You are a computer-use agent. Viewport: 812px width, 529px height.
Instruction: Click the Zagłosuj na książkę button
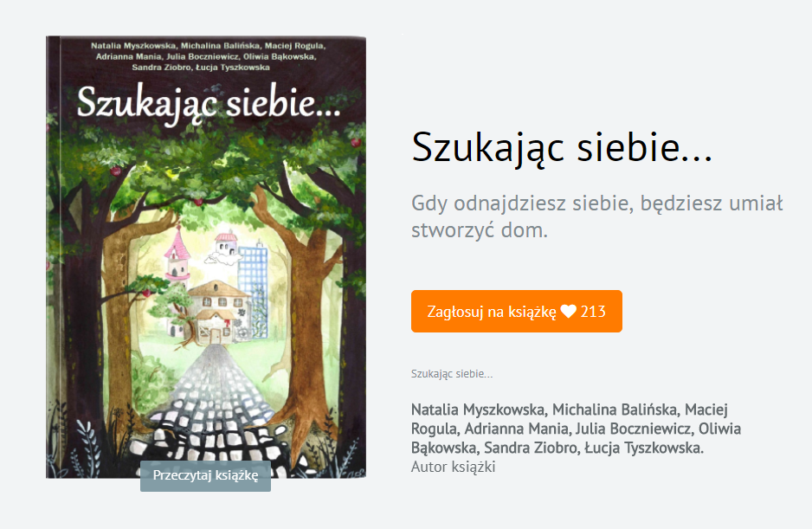(516, 311)
